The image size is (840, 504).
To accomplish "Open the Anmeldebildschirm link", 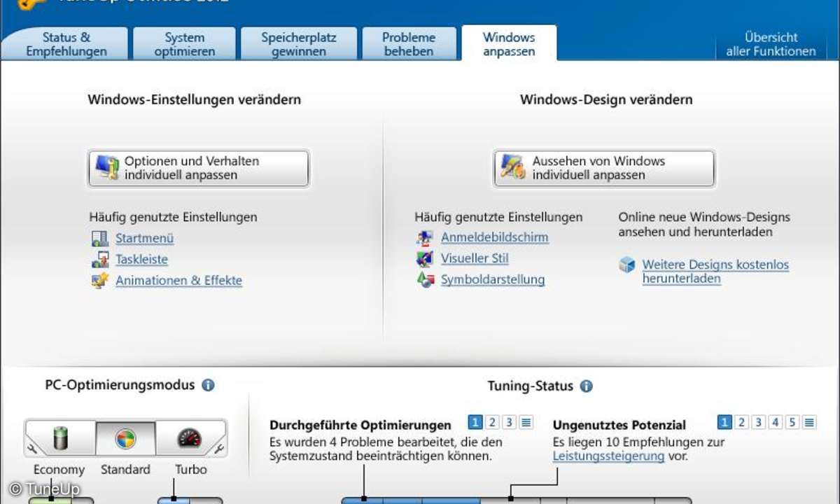I will pos(494,237).
